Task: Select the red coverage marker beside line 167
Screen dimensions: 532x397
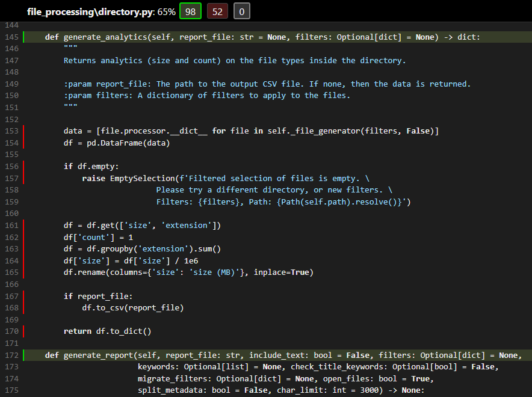Action: [x=23, y=295]
